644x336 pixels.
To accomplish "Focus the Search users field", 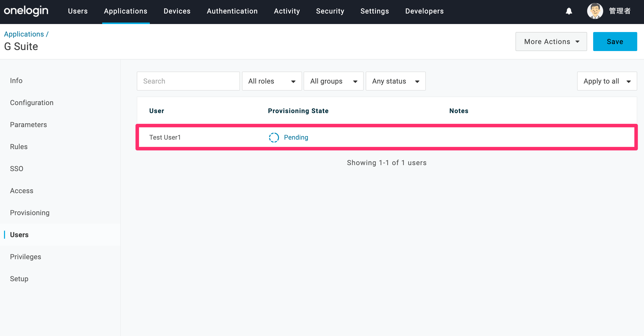I will (188, 81).
